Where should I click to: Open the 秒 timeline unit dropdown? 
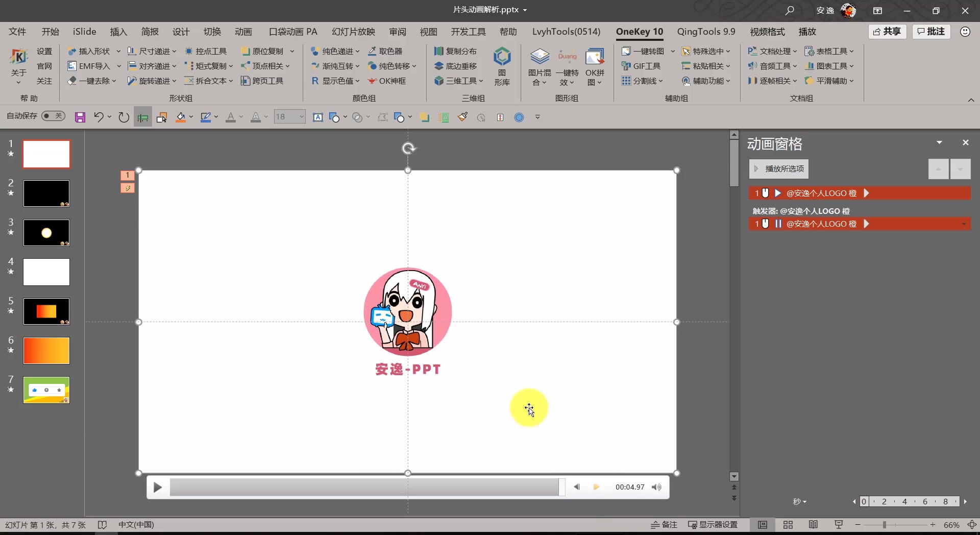[x=799, y=502]
